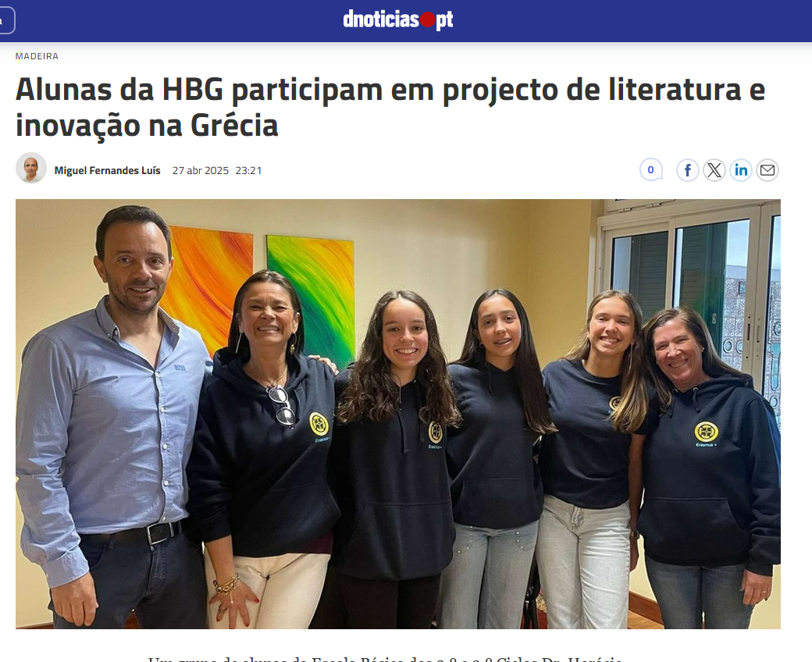
Task: Send article by email icon
Action: [x=767, y=170]
